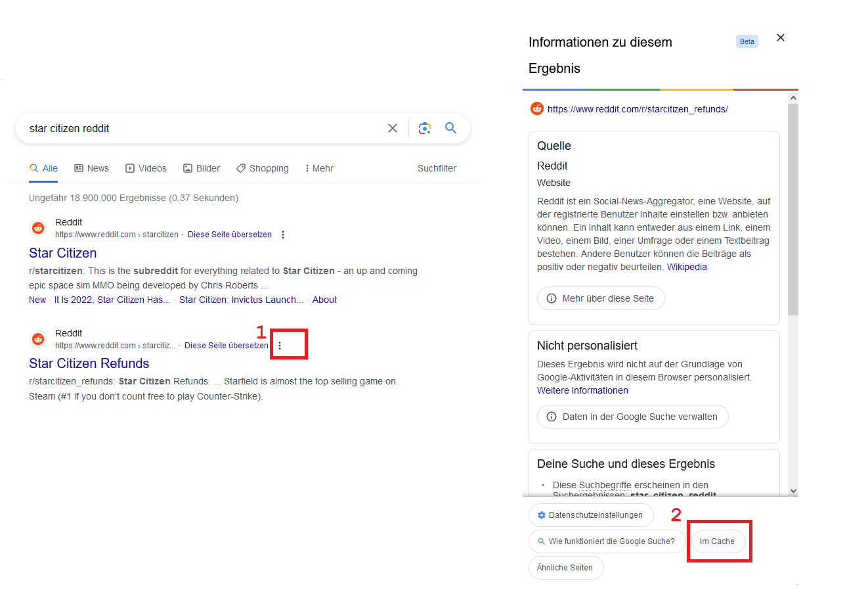Click inside the search input field

click(197, 127)
